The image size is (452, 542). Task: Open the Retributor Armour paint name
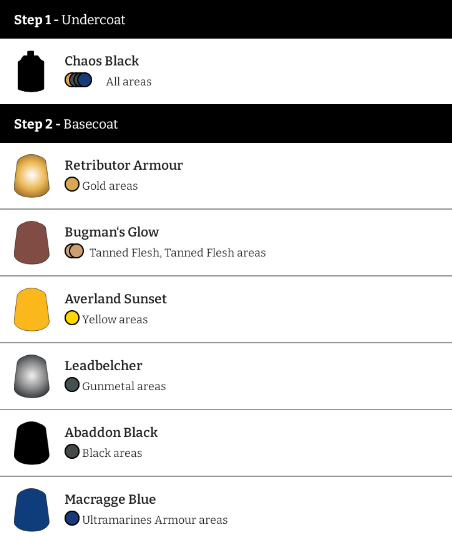pyautogui.click(x=124, y=165)
